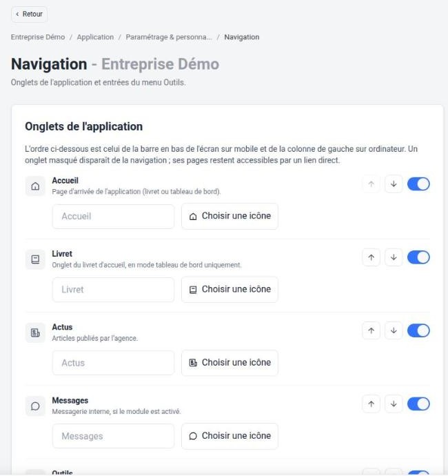Move Livret tab down with arrow
The image size is (448, 476).
point(394,257)
